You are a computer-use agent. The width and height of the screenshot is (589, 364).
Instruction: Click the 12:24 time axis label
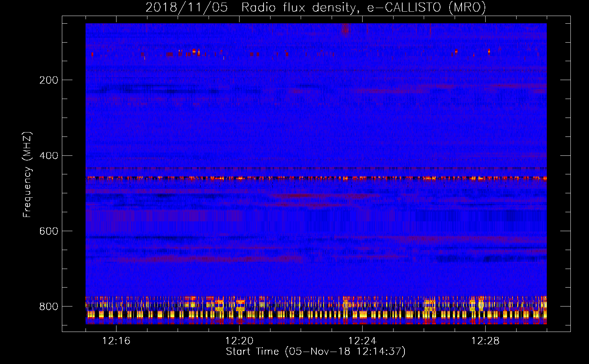point(362,341)
